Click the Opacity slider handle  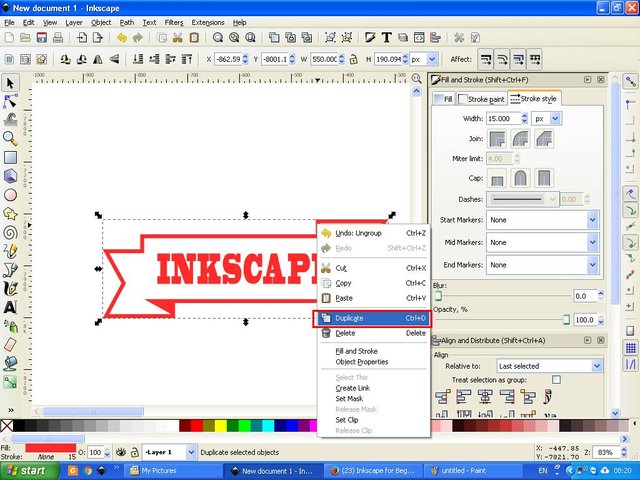coord(566,320)
